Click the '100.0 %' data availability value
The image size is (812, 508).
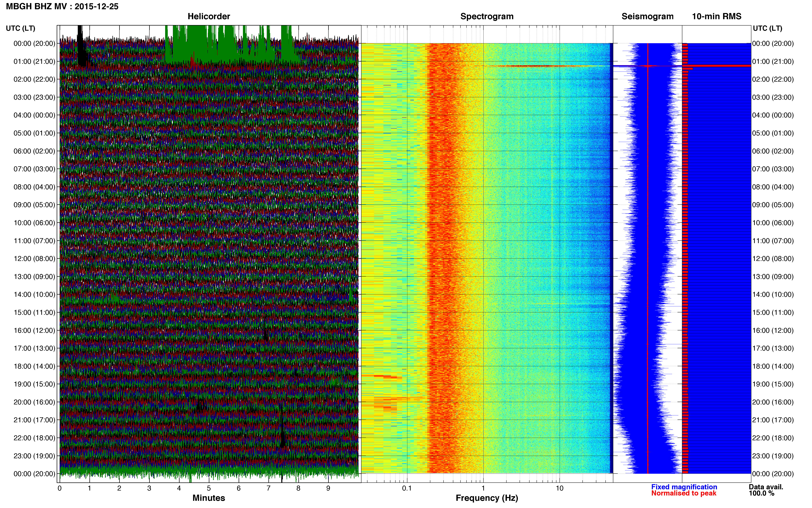click(x=762, y=493)
